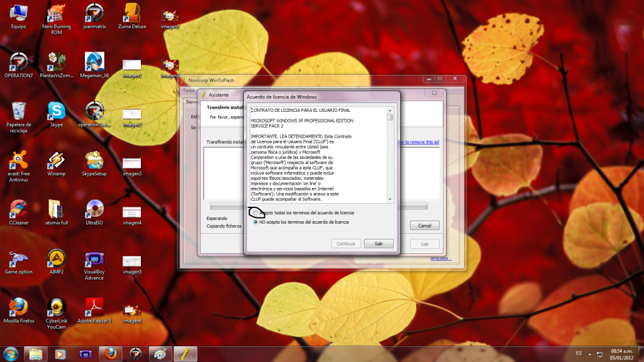This screenshot has width=644, height=362.
Task: Switch to Firefox in taskbar
Action: [x=111, y=354]
